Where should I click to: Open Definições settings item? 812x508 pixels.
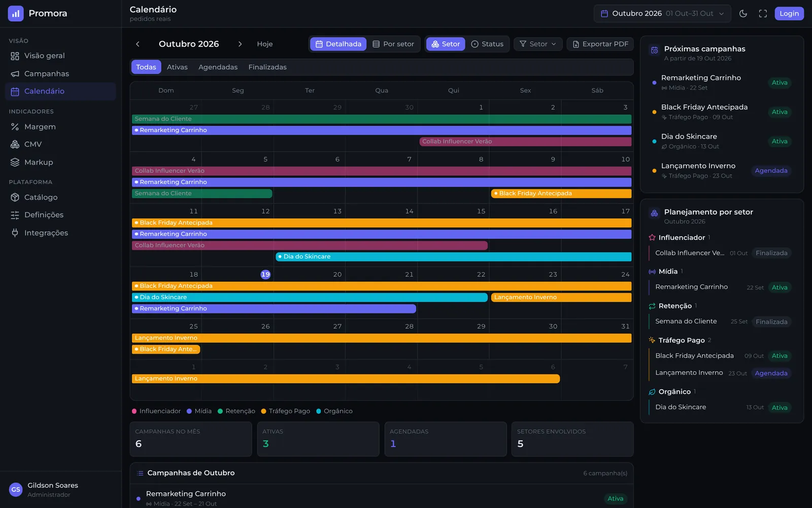point(60,215)
